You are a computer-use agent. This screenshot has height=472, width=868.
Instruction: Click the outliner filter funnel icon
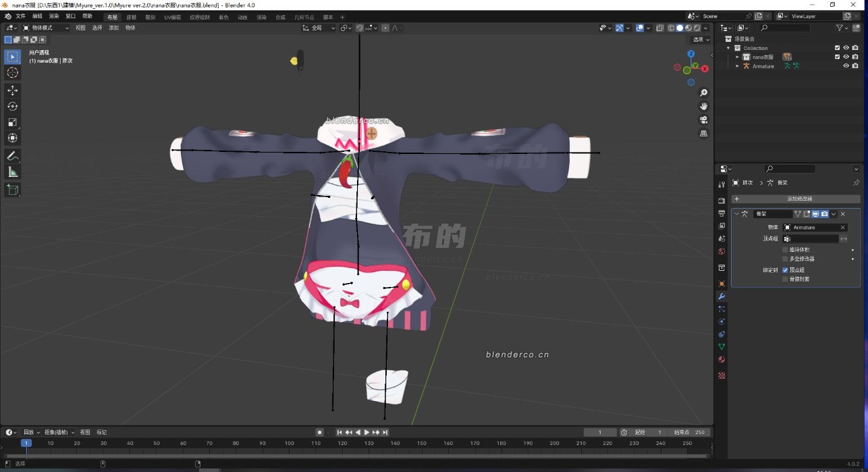pos(840,28)
